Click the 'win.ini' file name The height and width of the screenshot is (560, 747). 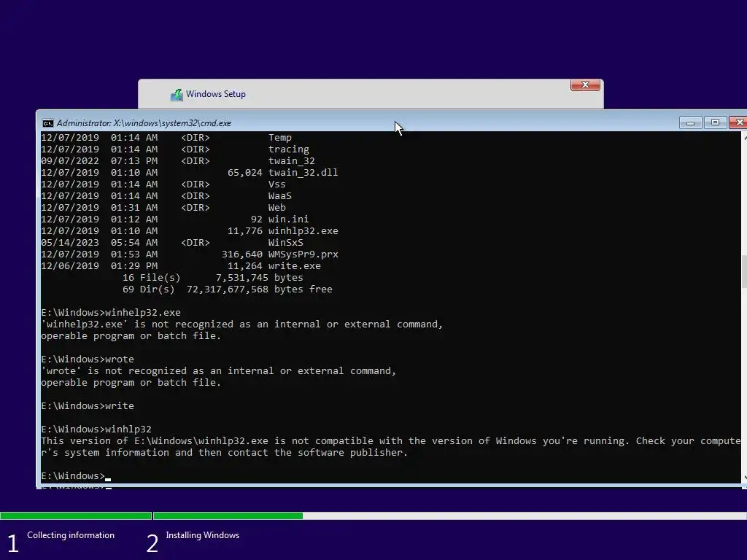point(288,219)
